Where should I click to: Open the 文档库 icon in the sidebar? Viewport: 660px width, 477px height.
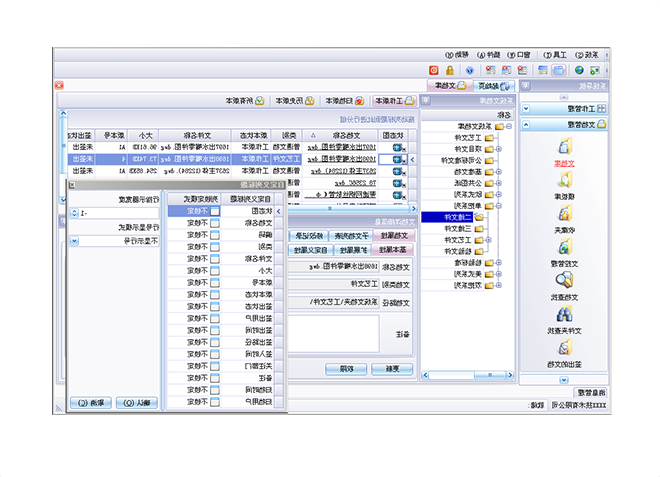pyautogui.click(x=566, y=150)
